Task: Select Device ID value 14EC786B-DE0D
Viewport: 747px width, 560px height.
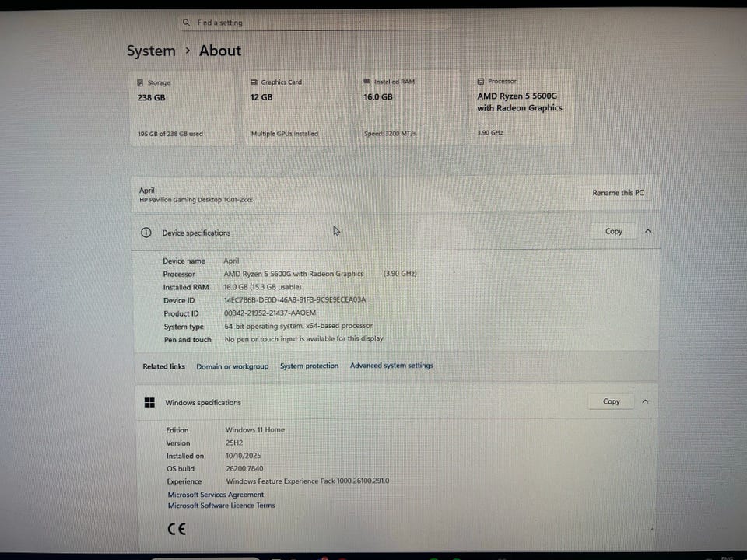Action: click(x=295, y=300)
